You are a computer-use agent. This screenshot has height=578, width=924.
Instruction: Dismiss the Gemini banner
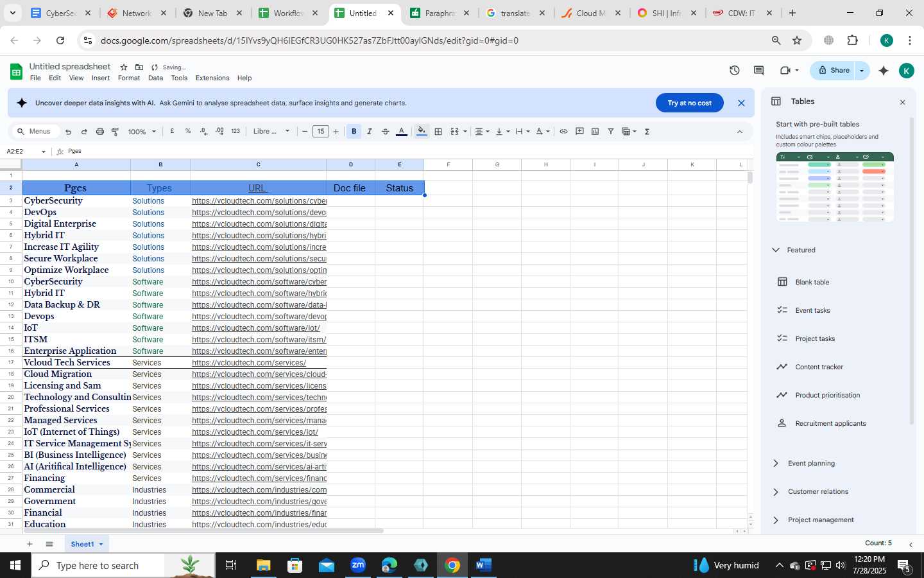pos(741,103)
